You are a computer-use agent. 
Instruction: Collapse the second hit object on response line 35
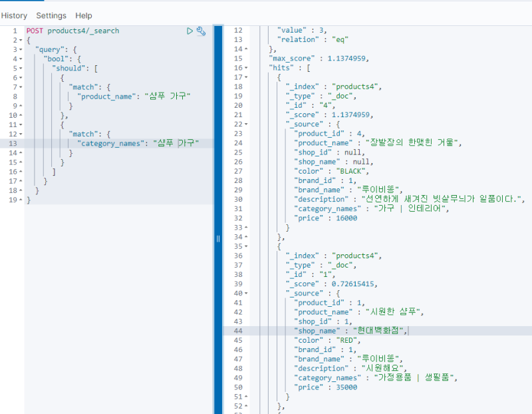pos(246,246)
